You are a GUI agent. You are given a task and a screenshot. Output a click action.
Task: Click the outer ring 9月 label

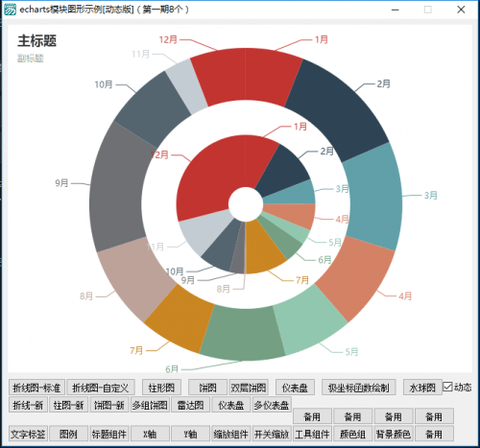coord(61,183)
